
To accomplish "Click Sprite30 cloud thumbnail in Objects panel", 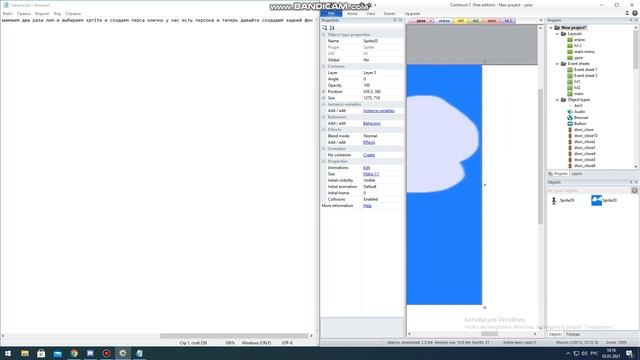I will [x=596, y=200].
